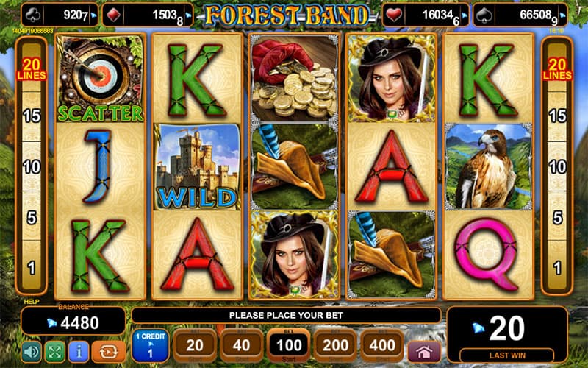Image resolution: width=588 pixels, height=368 pixels.
Task: Select 15 lines on the left line selector
Action: (32, 116)
